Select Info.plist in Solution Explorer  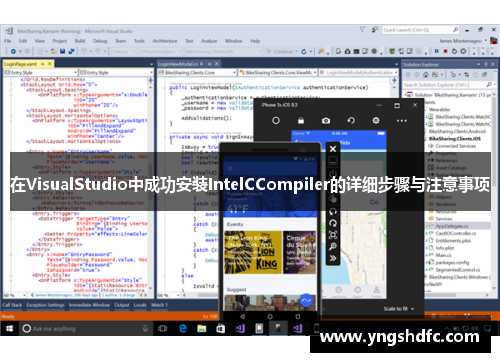[445, 248]
